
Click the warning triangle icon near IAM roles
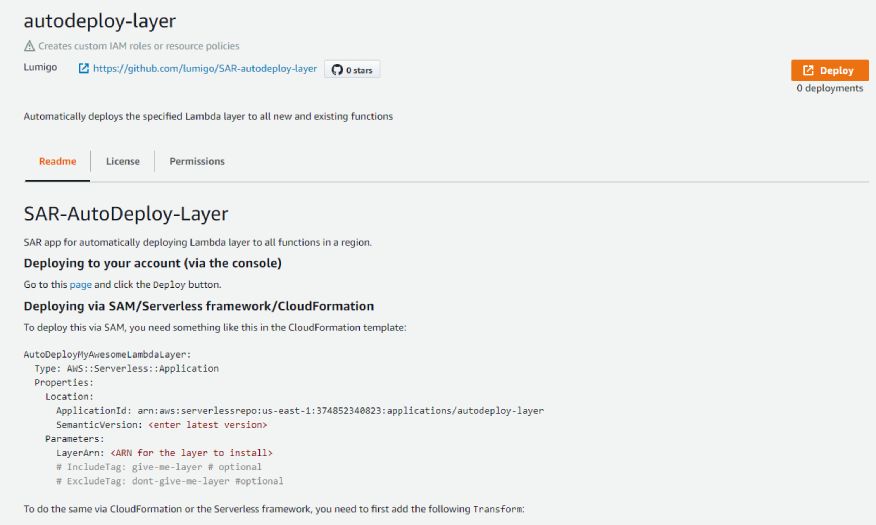point(30,46)
